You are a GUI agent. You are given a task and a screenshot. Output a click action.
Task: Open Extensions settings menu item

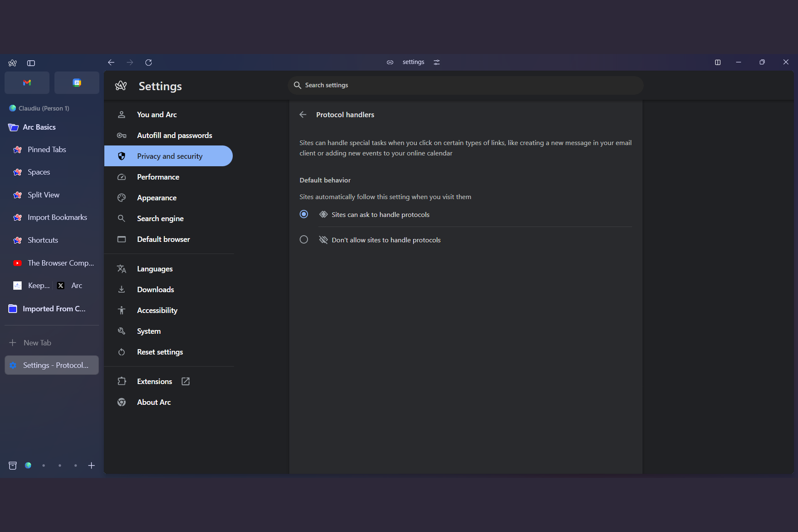coord(154,381)
